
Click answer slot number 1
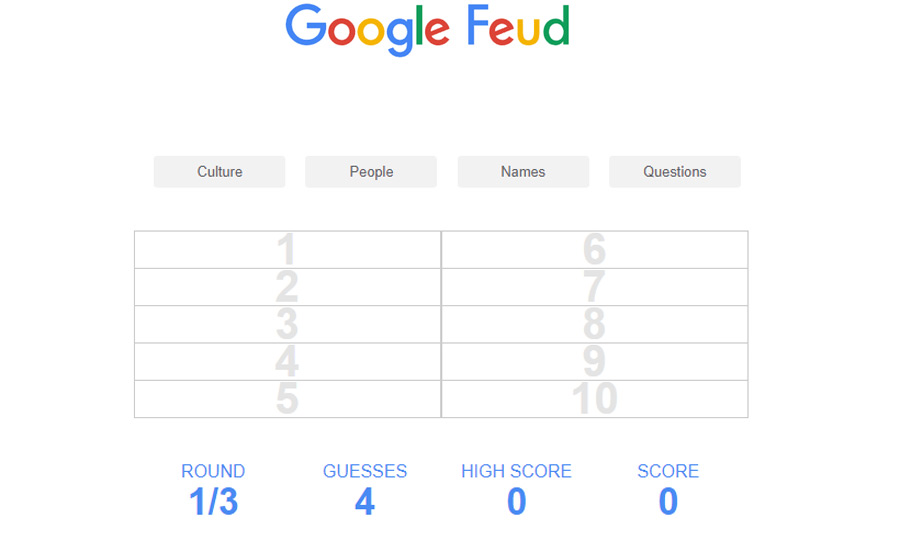[x=287, y=250]
